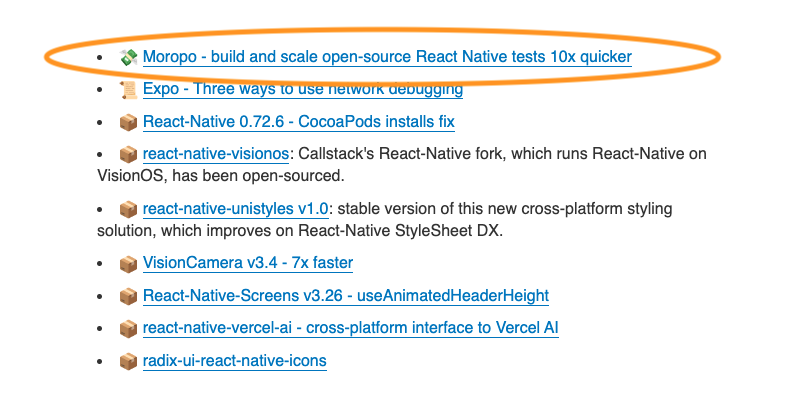Click package emoji beside react-native-unistyles
The width and height of the screenshot is (804, 397).
point(128,210)
